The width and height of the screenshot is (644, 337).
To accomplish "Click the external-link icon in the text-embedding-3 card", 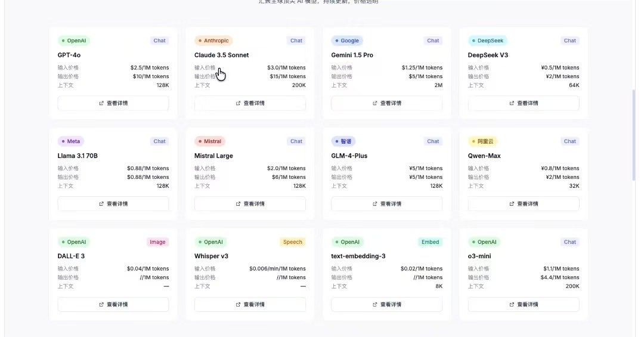I will pos(374,305).
